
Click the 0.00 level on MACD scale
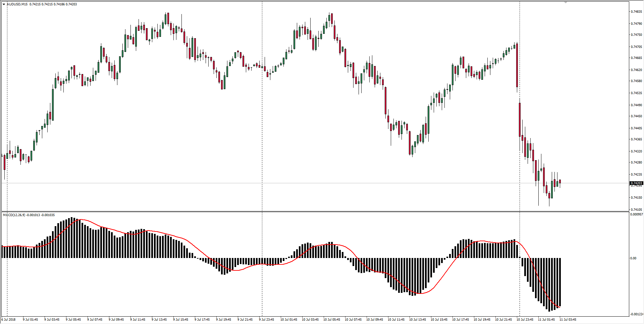click(x=633, y=258)
